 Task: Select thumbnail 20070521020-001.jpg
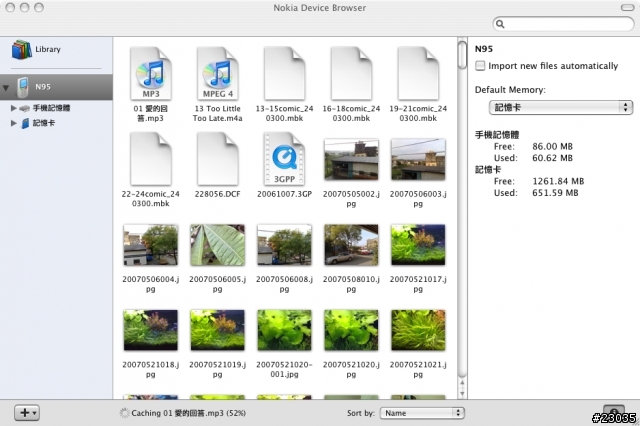click(284, 330)
